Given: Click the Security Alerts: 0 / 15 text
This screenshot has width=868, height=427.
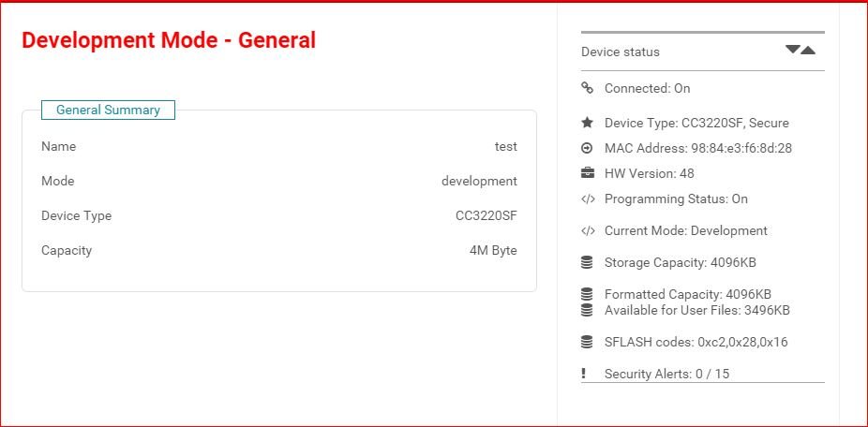Looking at the screenshot, I should (666, 374).
